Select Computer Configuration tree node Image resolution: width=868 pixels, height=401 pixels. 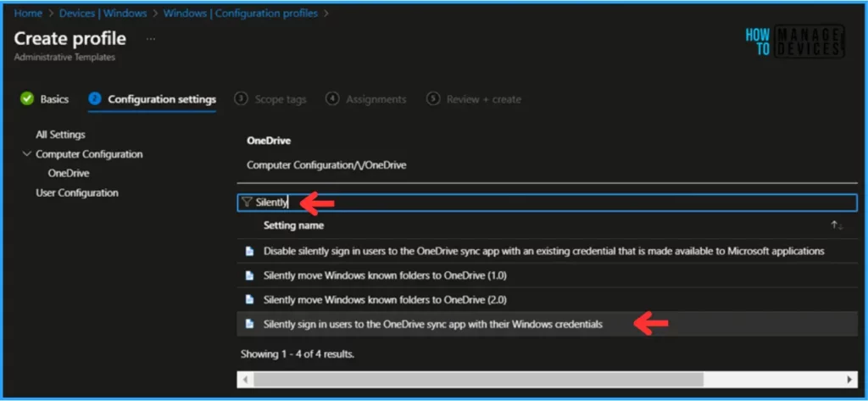(x=89, y=154)
